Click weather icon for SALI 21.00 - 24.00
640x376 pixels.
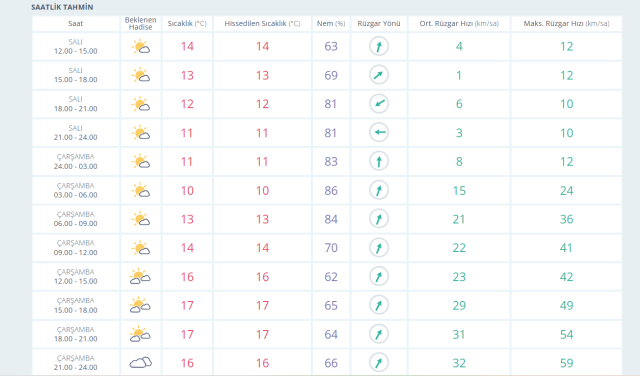(x=141, y=133)
